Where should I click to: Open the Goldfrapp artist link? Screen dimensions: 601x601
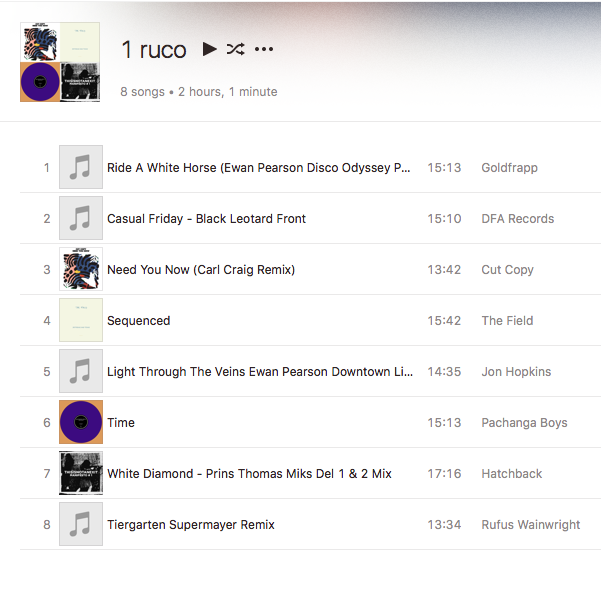509,168
